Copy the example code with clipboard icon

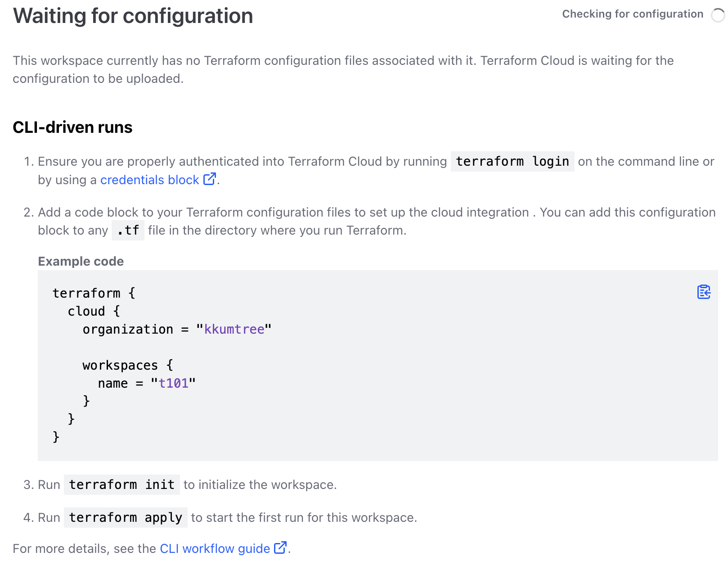click(703, 292)
